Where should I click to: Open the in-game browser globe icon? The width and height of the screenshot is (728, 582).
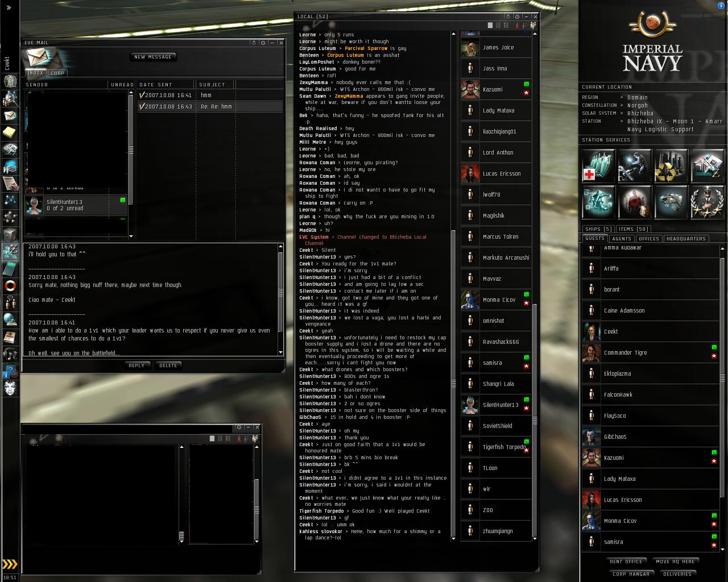(x=10, y=319)
